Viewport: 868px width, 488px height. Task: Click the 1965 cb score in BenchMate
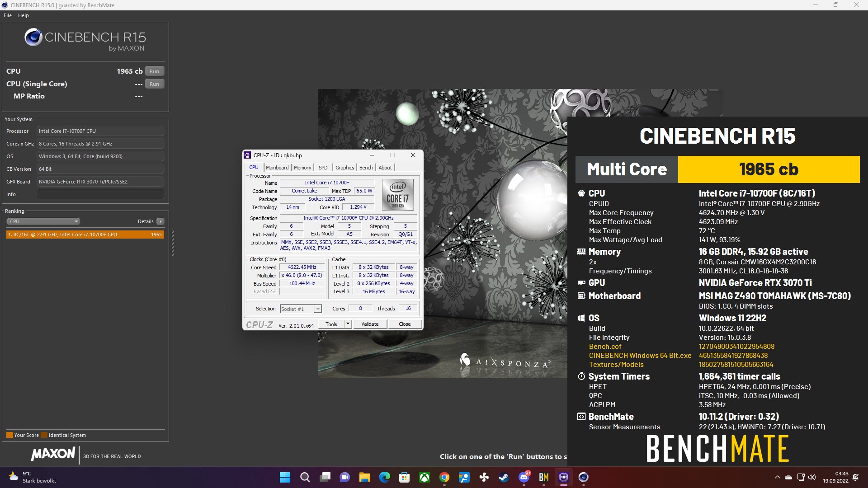click(769, 169)
